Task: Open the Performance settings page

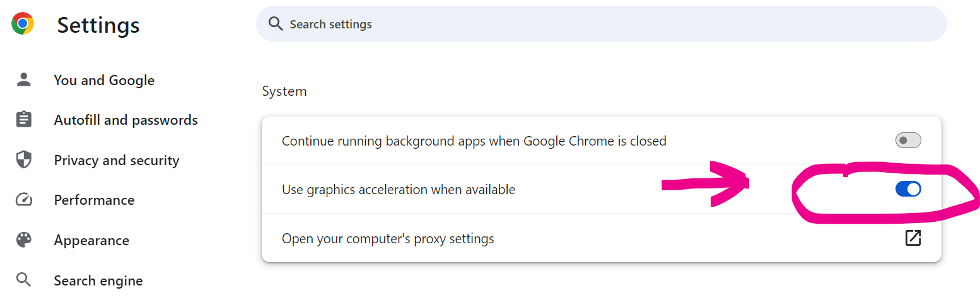Action: point(94,200)
